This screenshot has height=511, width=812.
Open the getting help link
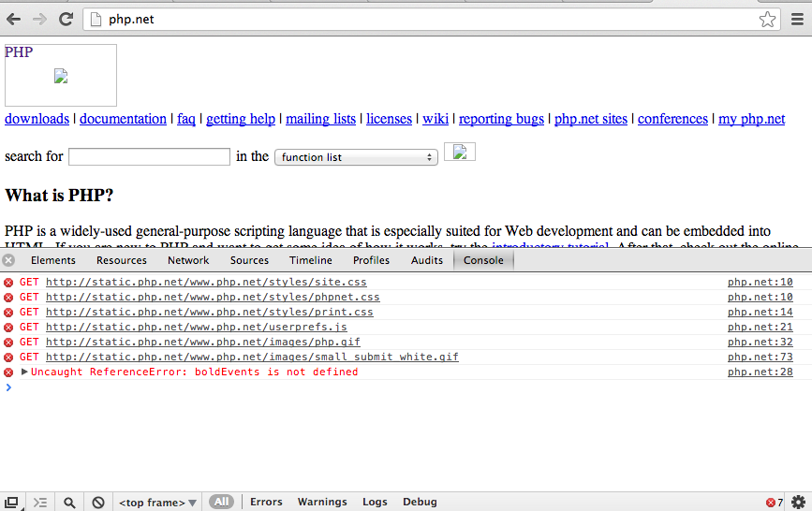pos(241,119)
